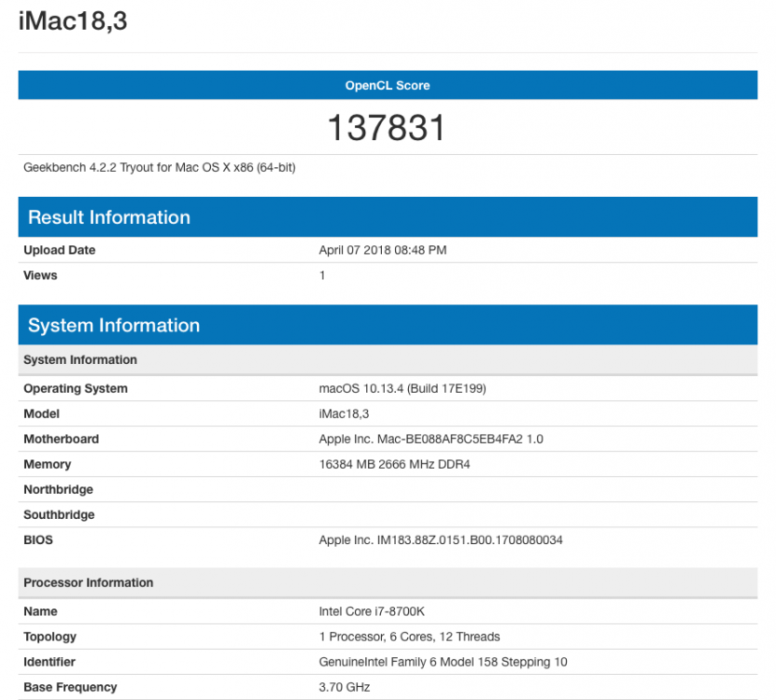Select the Mac-BE088AF8C5EB4FA2 1.0 motherboard value

click(431, 439)
